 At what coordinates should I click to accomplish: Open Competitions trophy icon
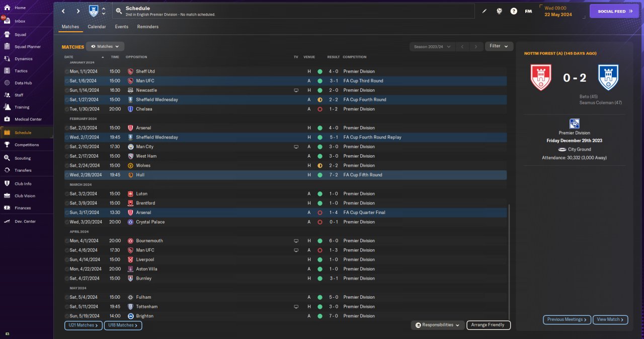7,145
